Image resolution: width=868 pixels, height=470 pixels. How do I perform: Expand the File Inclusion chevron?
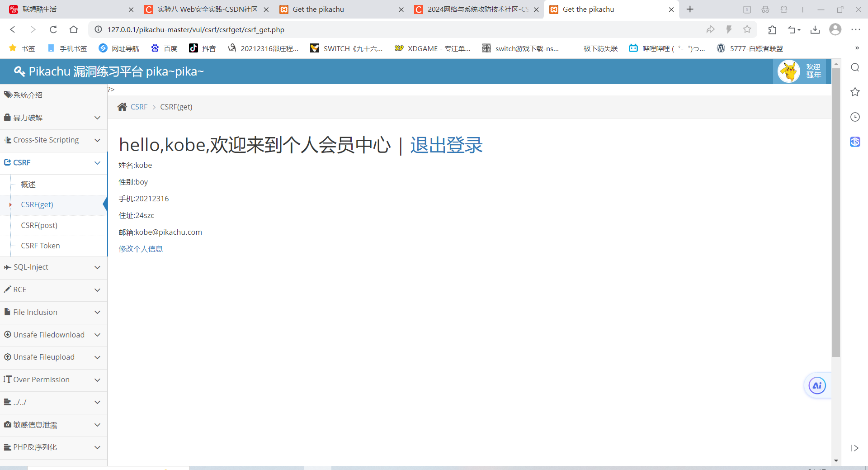click(97, 312)
